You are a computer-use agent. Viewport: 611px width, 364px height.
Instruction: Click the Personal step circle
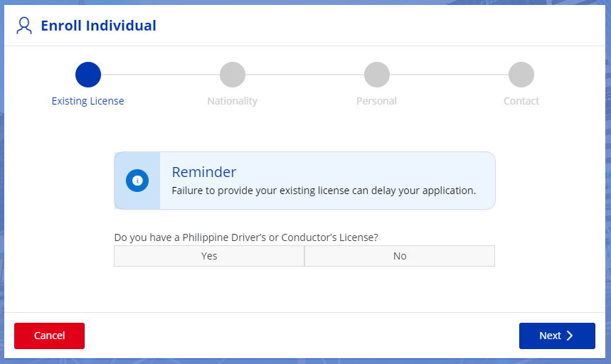377,75
